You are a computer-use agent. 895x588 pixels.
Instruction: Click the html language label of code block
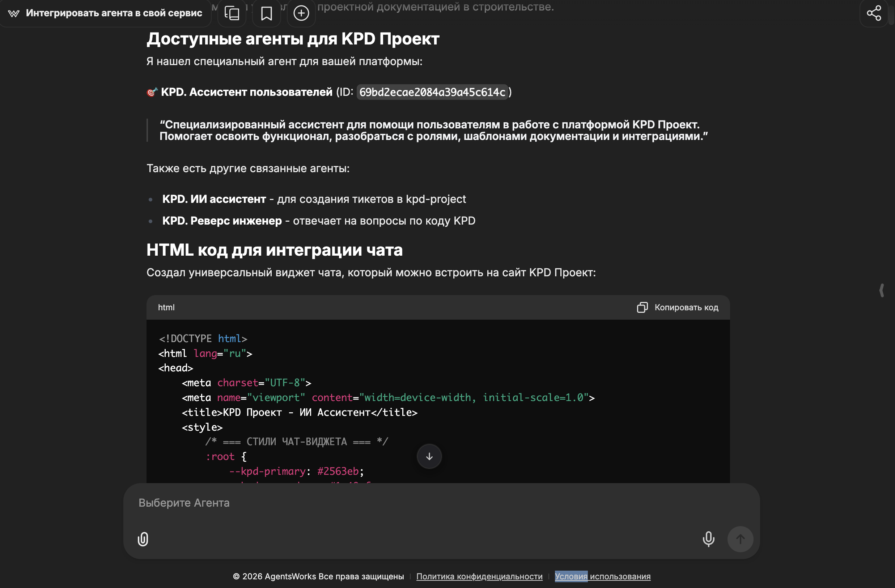pyautogui.click(x=166, y=307)
